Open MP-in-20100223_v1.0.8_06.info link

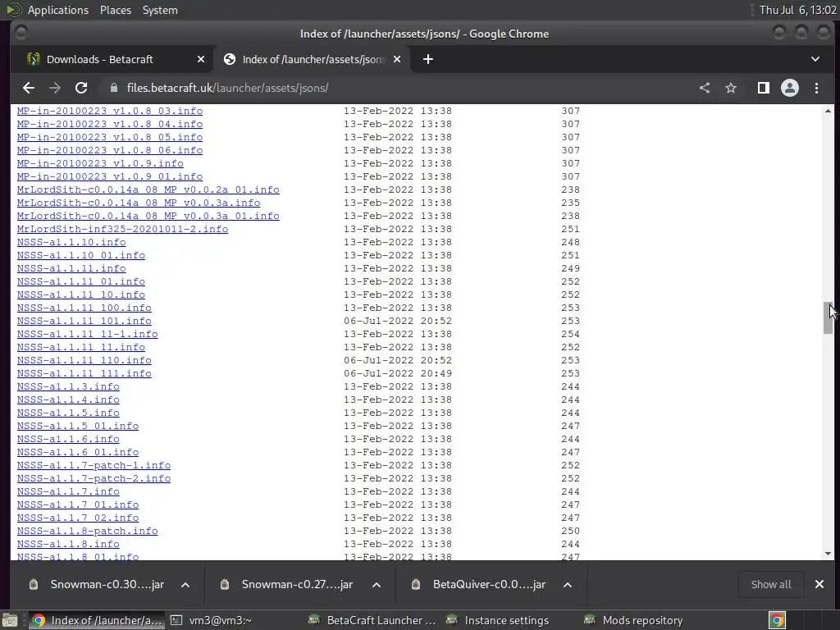pos(110,151)
